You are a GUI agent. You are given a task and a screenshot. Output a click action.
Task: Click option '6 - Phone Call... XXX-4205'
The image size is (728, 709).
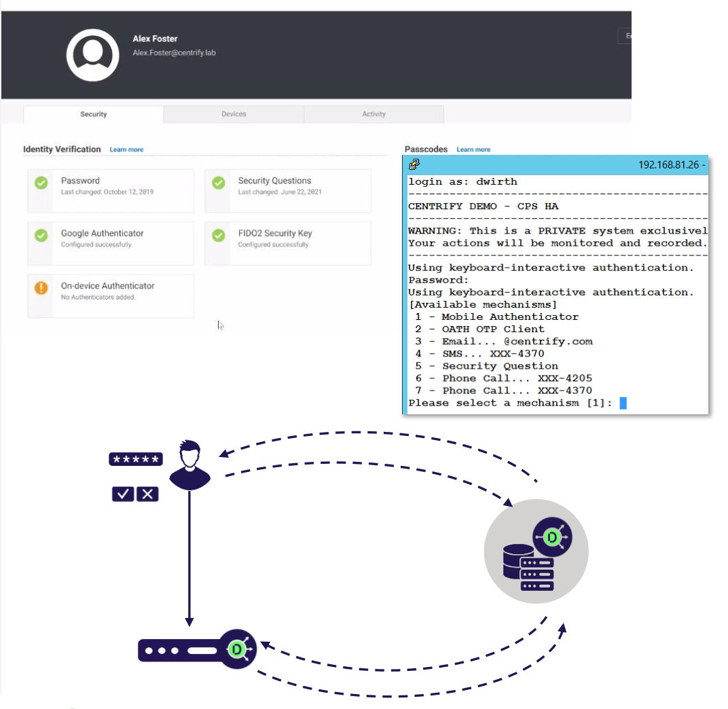click(504, 378)
